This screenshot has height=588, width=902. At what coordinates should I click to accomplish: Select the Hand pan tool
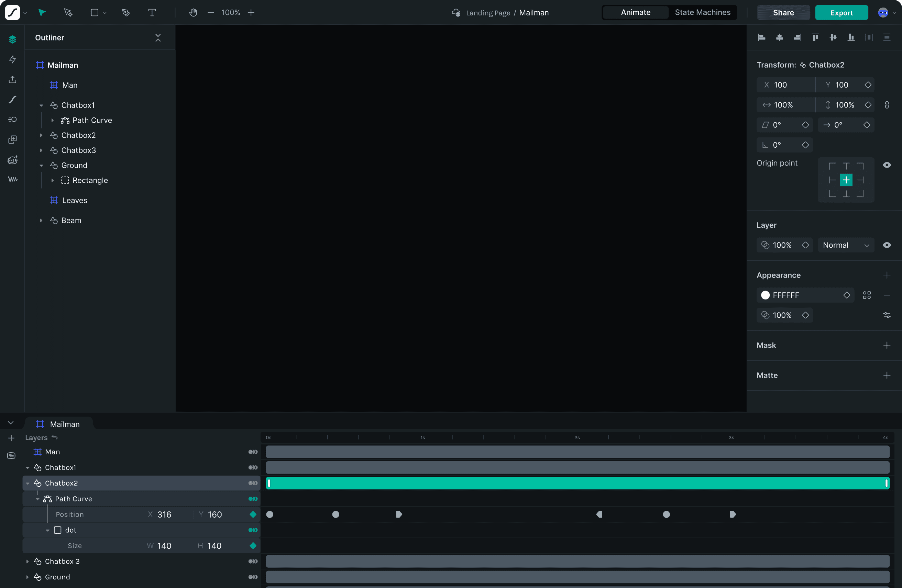[193, 12]
